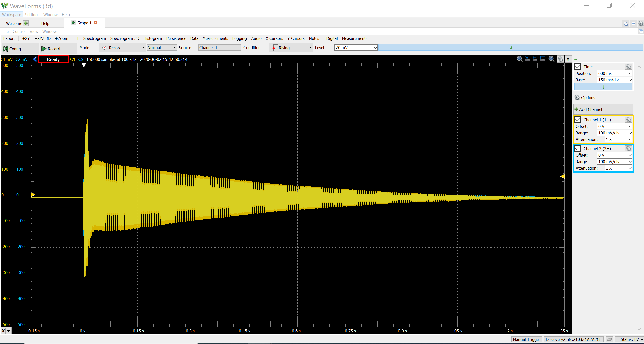Click the device icon in status bar
Viewport: 644px width, 344px height.
click(x=609, y=339)
